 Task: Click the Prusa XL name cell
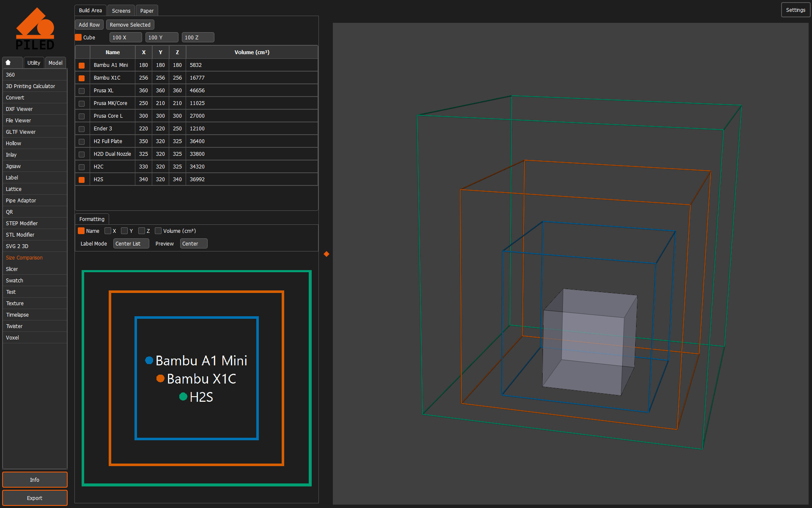[112, 91]
